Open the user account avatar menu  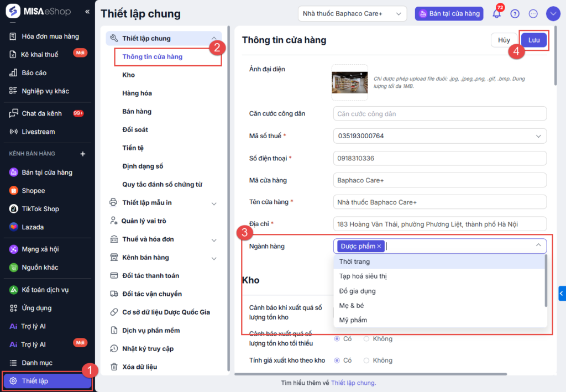pos(553,14)
